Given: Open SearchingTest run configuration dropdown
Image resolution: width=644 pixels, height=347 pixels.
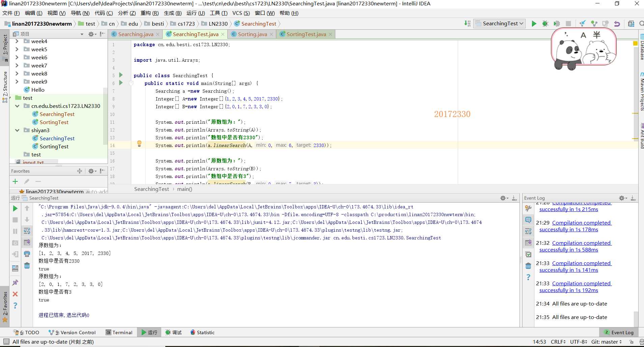Looking at the screenshot, I should coord(500,24).
